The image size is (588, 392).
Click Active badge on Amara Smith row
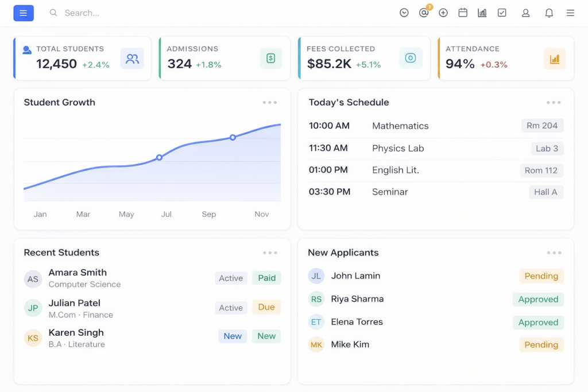click(x=231, y=278)
